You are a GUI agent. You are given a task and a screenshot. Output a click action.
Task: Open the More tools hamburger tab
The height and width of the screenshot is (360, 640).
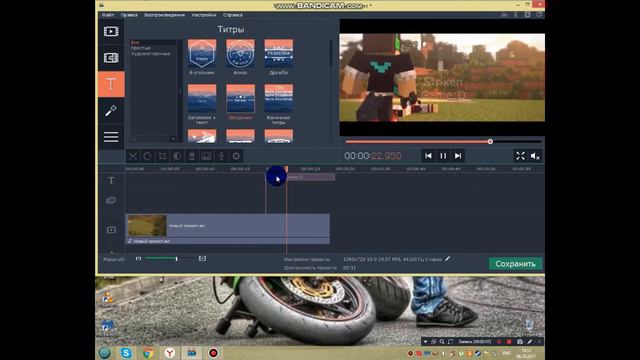[x=111, y=137]
